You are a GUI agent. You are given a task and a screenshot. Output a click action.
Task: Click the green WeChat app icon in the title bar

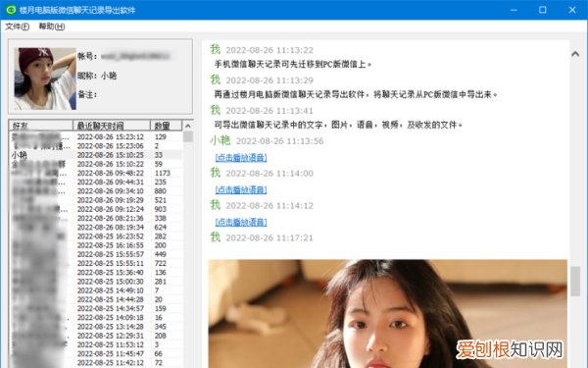coord(11,10)
